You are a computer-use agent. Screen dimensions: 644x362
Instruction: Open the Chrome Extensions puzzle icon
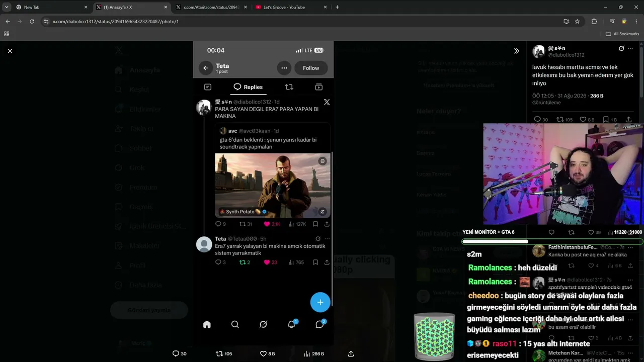[x=594, y=22]
